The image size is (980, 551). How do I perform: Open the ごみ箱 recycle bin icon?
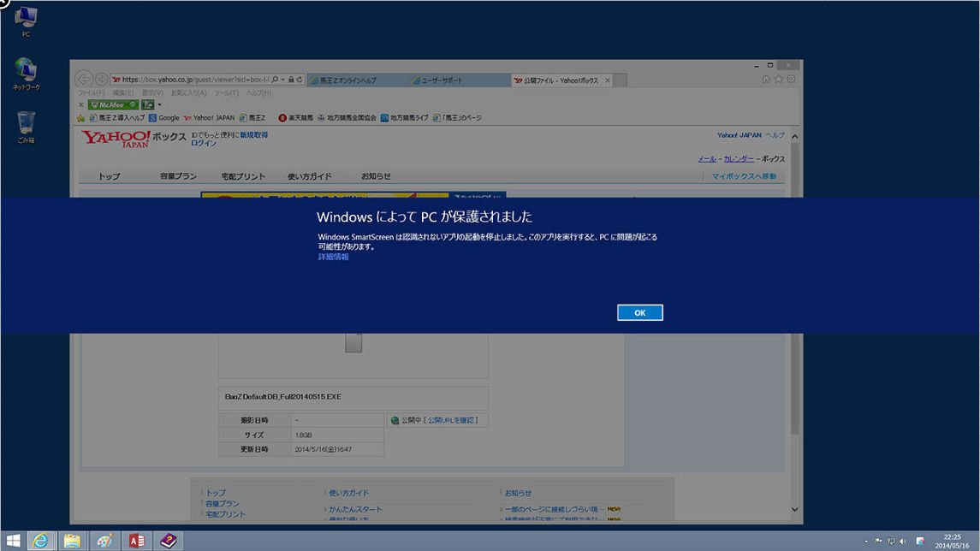26,127
